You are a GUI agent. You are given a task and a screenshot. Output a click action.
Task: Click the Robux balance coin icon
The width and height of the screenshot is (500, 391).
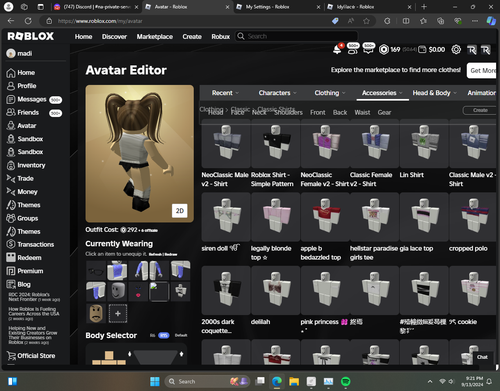coord(384,50)
